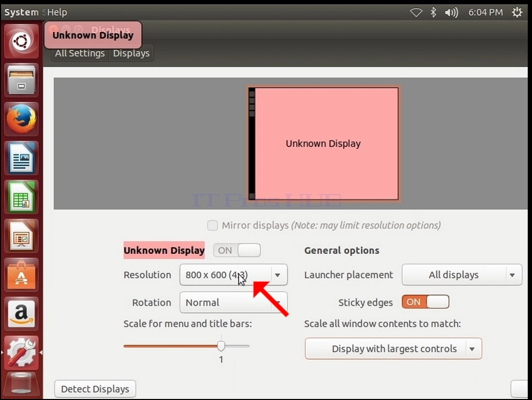
Task: Open LibreOffice Impress presentation icon
Action: tap(21, 237)
